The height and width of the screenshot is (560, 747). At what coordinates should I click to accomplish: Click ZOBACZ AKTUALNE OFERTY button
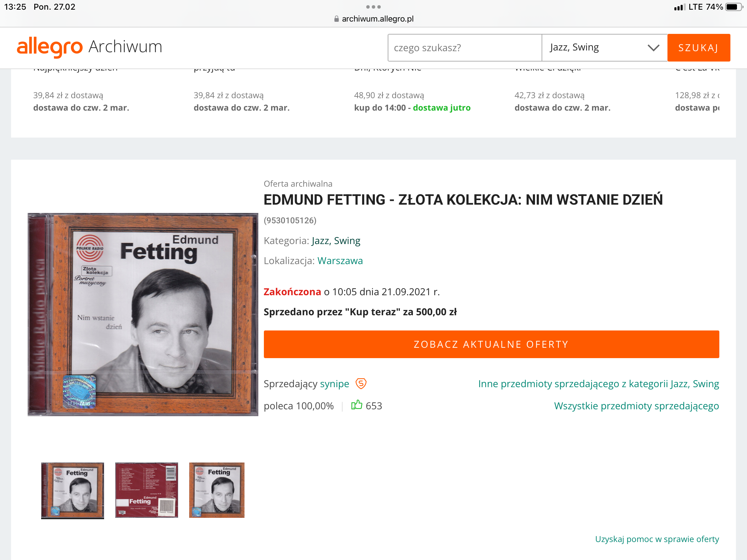[x=491, y=344]
